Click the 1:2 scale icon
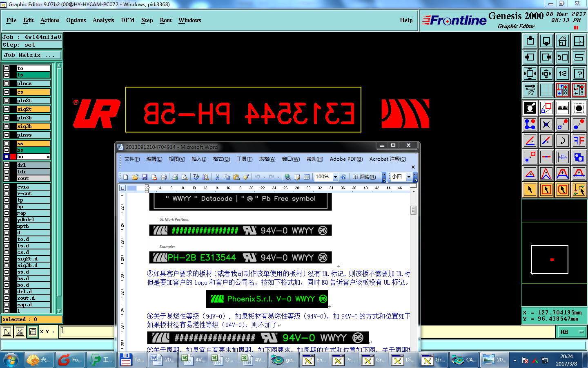Viewport: 588px width, 368px height. [563, 74]
